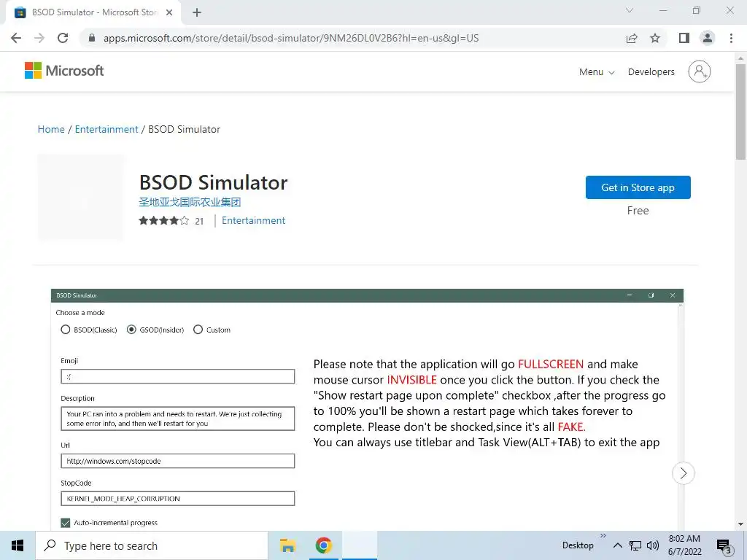Select the Custom mode radio option
Screen dimensions: 747x560
198,330
